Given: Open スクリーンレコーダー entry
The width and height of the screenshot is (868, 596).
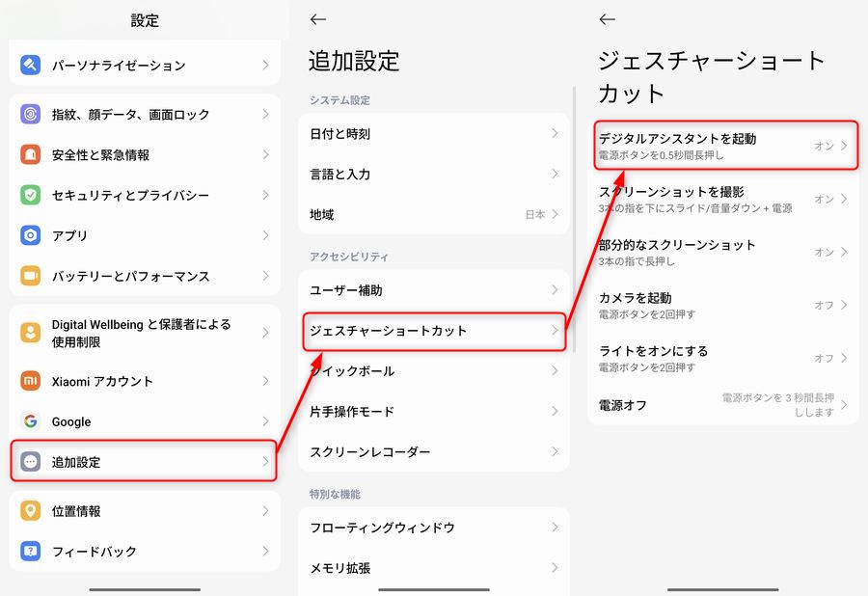Looking at the screenshot, I should (431, 452).
